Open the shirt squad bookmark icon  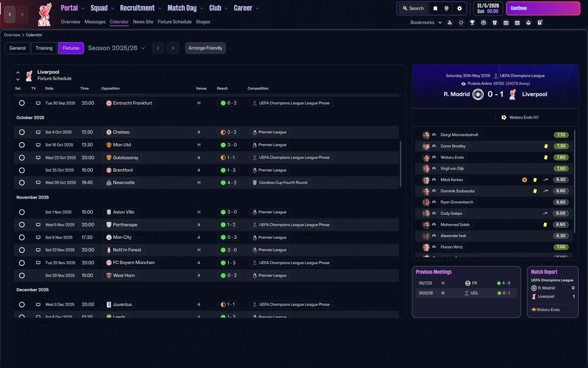(495, 23)
